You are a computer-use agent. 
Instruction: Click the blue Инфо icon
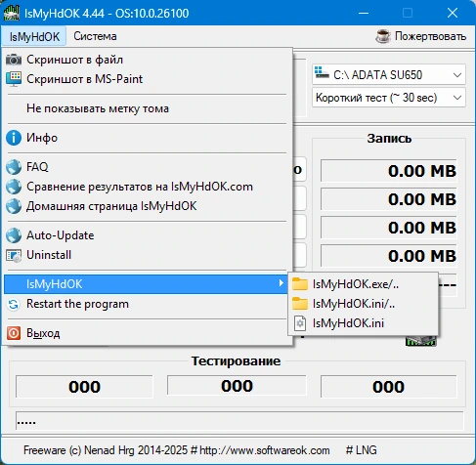coord(14,138)
